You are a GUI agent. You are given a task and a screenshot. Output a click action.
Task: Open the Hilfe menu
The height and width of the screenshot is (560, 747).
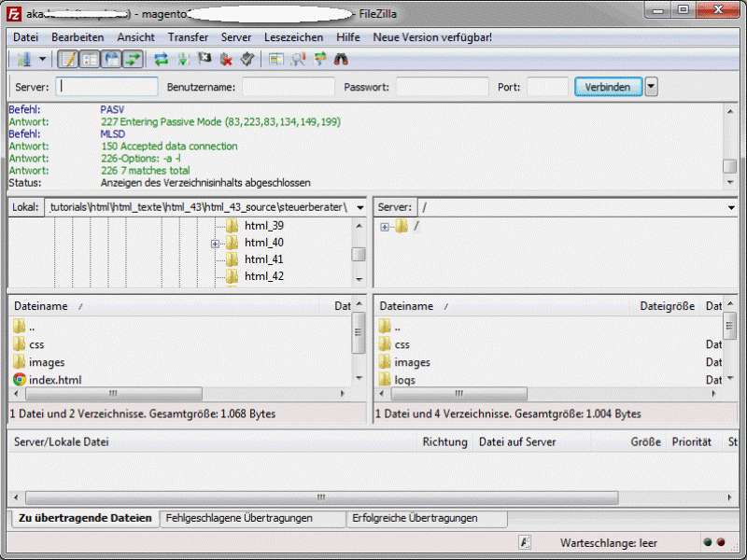pyautogui.click(x=347, y=37)
